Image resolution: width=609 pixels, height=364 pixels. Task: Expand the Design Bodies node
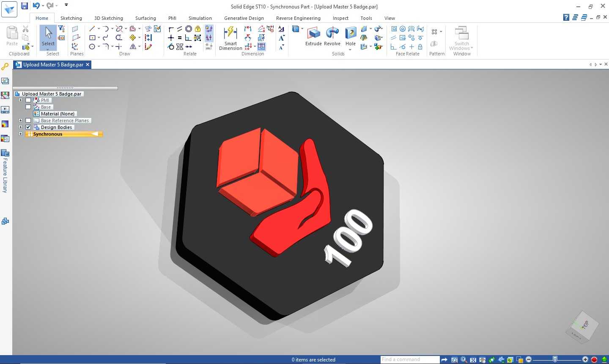point(20,127)
